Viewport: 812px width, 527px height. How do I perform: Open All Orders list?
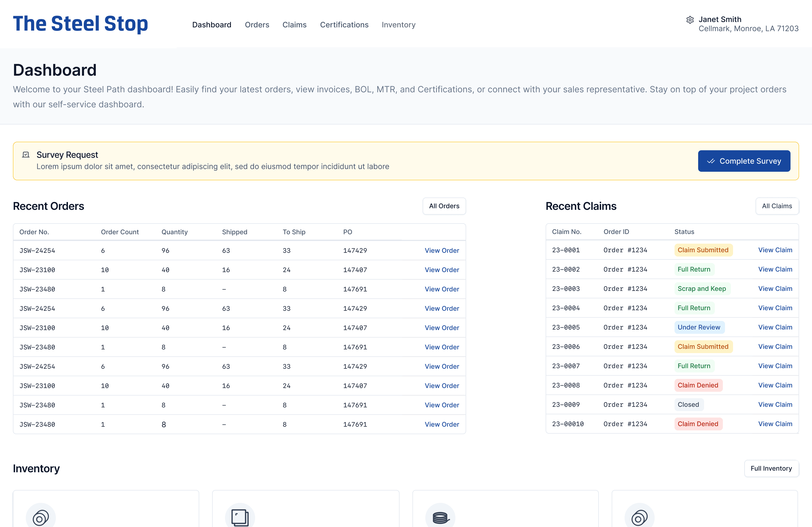(x=444, y=206)
